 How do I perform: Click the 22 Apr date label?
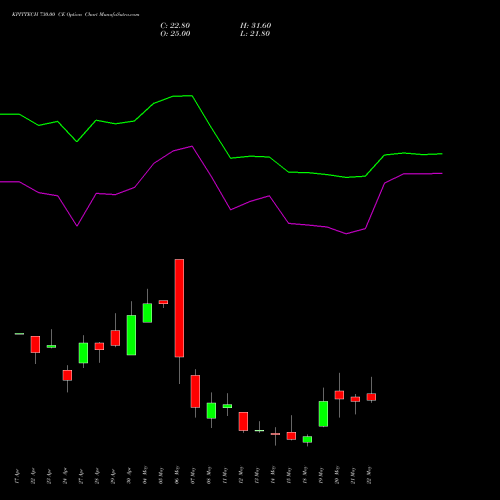(33, 476)
